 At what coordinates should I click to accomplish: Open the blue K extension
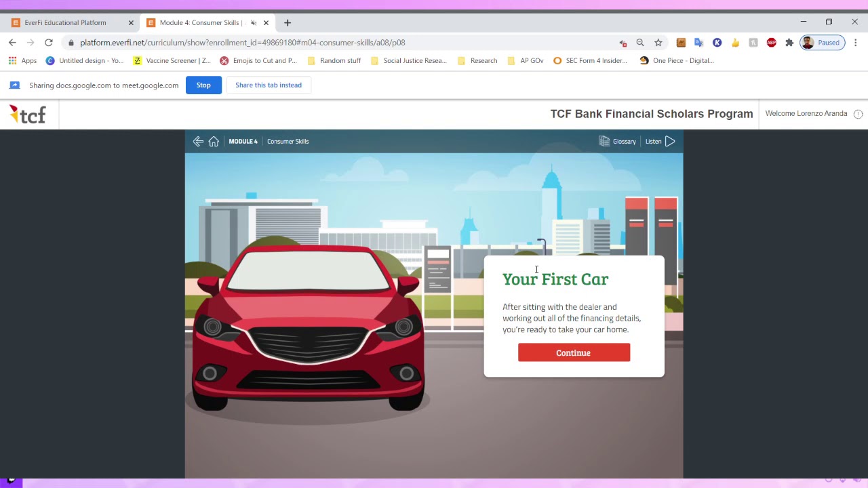coord(717,43)
